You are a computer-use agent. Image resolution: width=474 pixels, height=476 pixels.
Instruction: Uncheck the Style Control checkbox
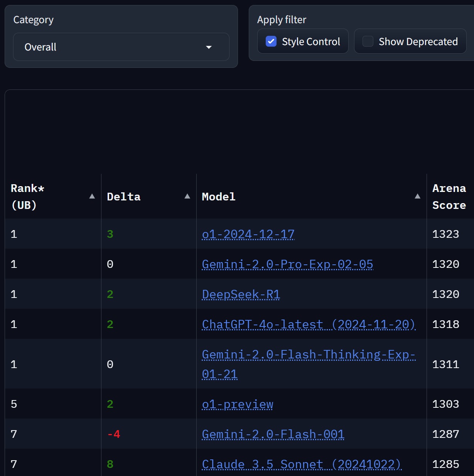point(271,41)
